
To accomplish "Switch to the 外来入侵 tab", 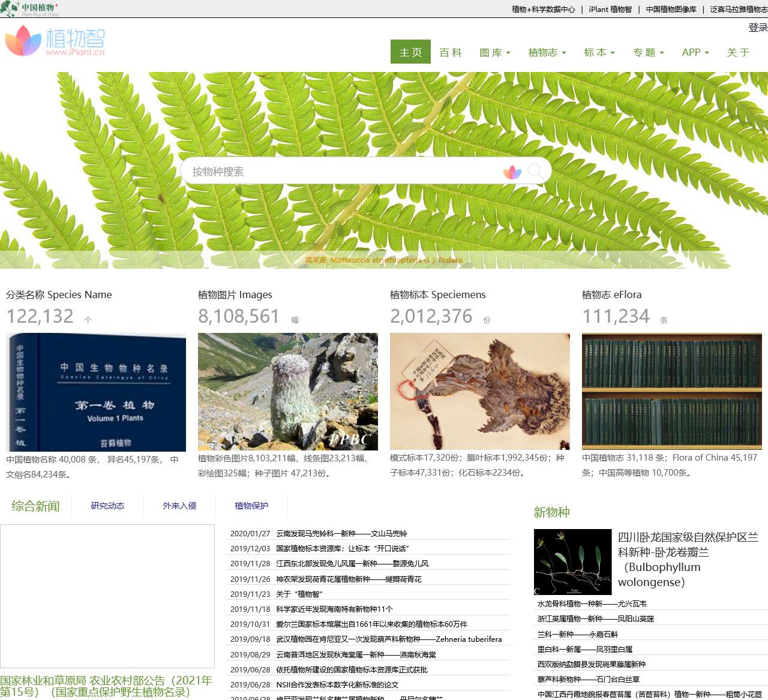I will click(179, 506).
